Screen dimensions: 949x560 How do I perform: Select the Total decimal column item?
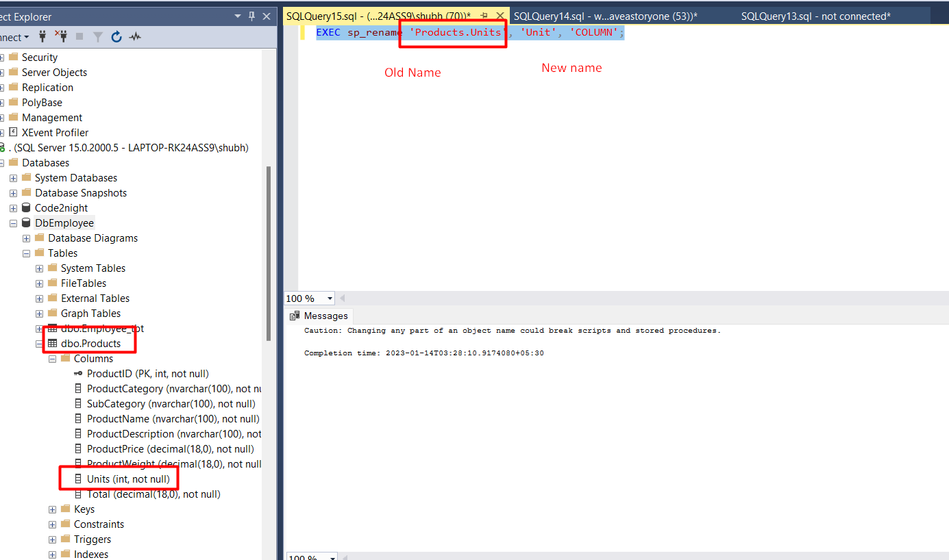tap(153, 494)
